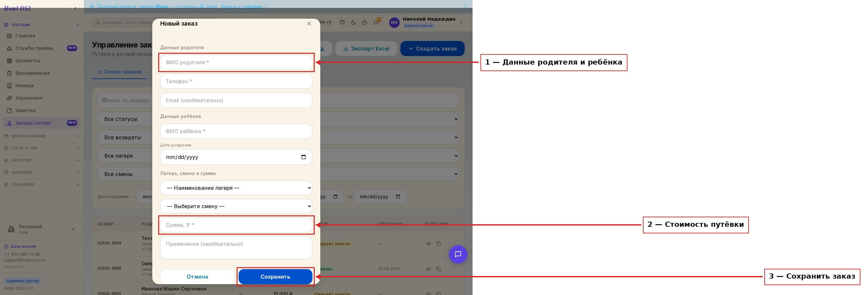View order #2026-9999 using the eye icon
The height and width of the screenshot is (295, 868).
tap(428, 269)
